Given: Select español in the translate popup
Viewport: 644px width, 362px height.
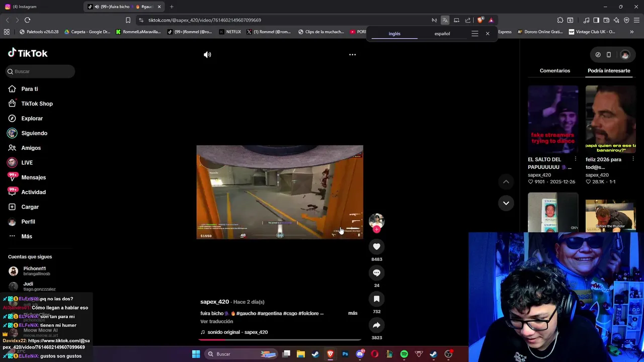Looking at the screenshot, I should pos(442,34).
